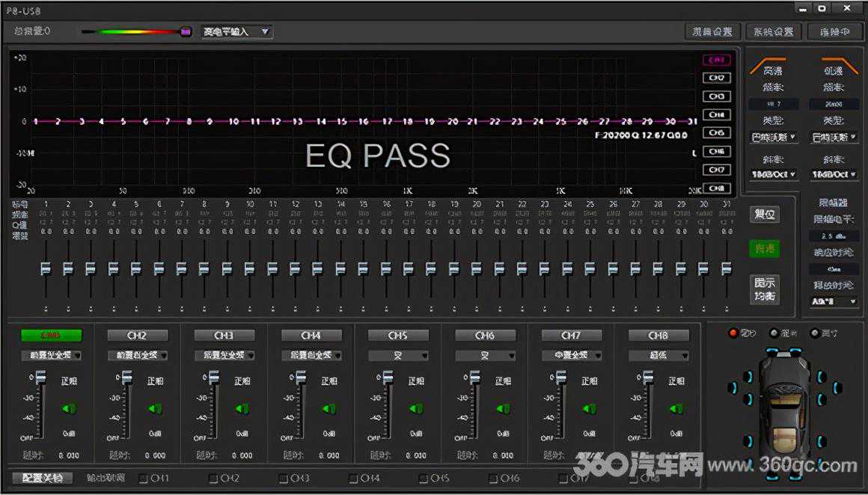This screenshot has height=495, width=868.
Task: Select the first red radio button above car
Action: click(x=733, y=333)
